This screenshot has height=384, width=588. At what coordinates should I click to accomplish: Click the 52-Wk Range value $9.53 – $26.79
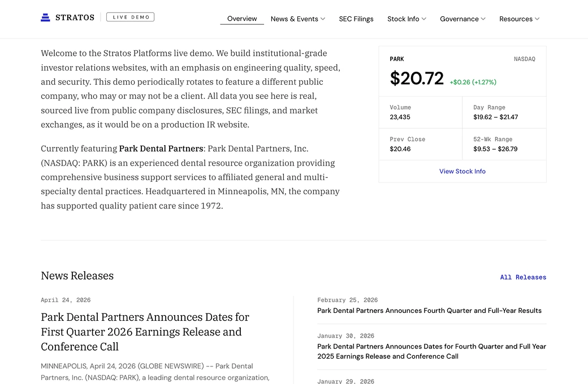click(x=495, y=149)
